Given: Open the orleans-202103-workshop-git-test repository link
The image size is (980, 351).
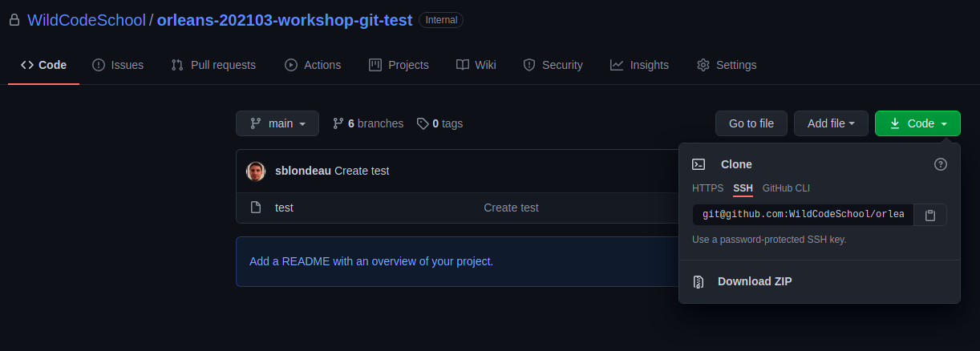Looking at the screenshot, I should tap(285, 20).
